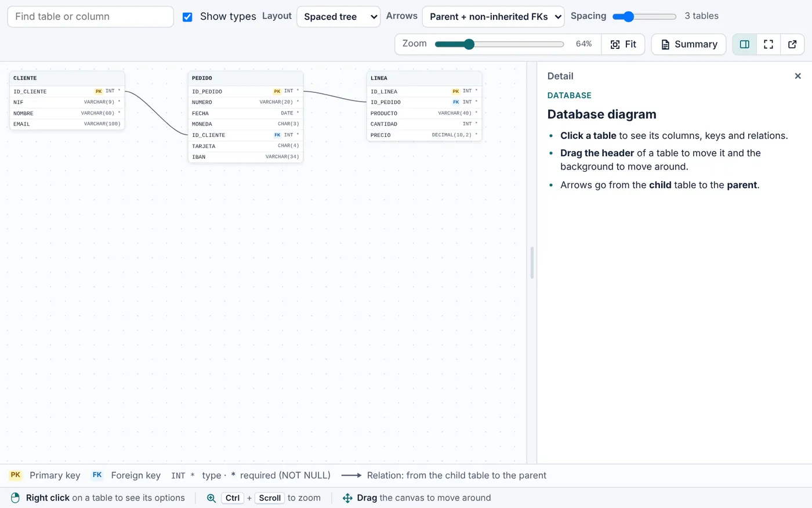Click the mouse right-click hint icon
Screen dimensions: 812x508
pos(16,498)
